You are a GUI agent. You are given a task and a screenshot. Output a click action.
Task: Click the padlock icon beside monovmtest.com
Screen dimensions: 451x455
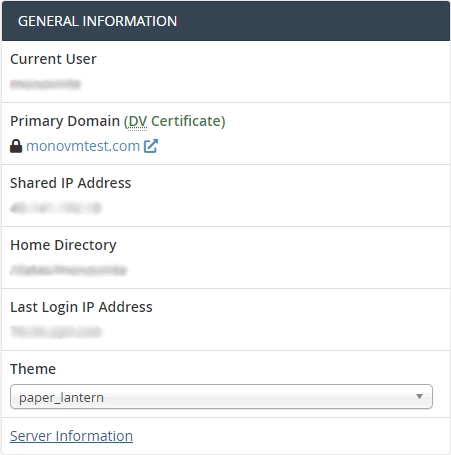pyautogui.click(x=16, y=146)
